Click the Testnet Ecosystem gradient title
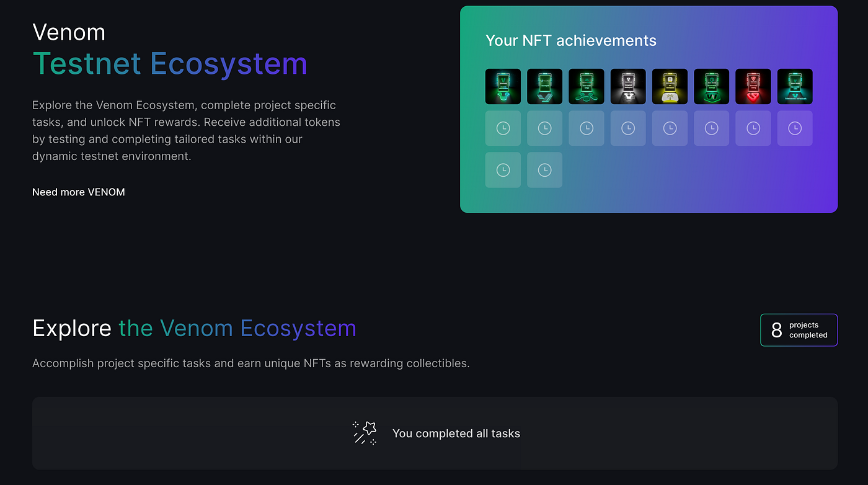 pos(170,63)
